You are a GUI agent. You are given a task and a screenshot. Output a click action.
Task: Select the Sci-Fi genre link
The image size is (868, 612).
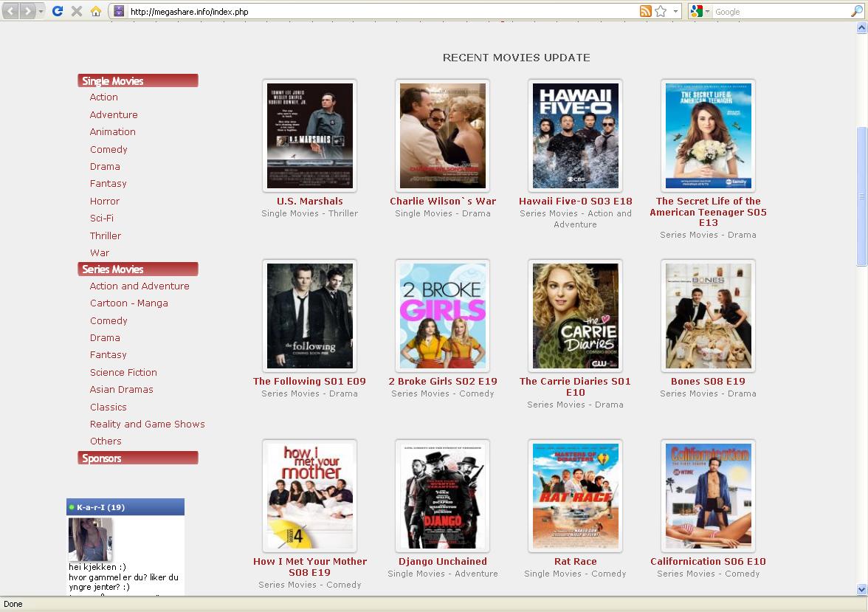102,219
